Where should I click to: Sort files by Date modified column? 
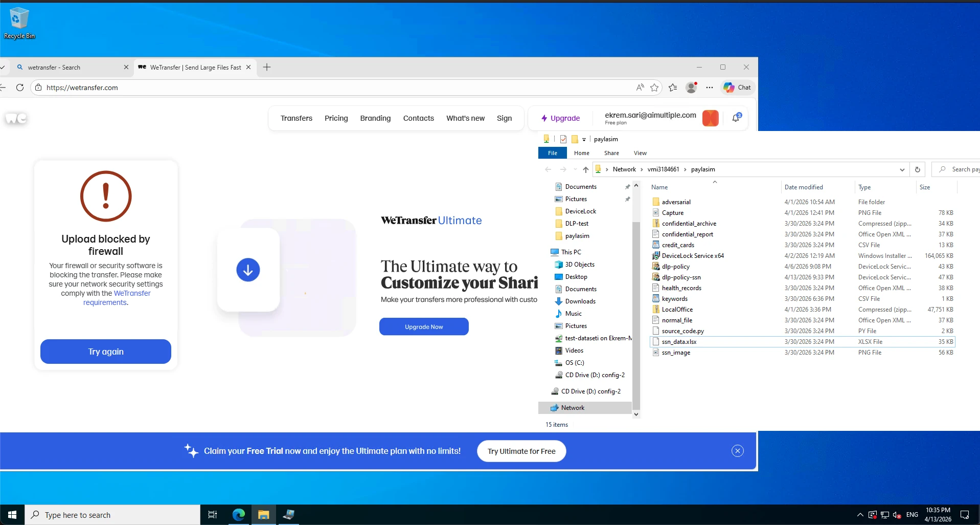(x=804, y=187)
